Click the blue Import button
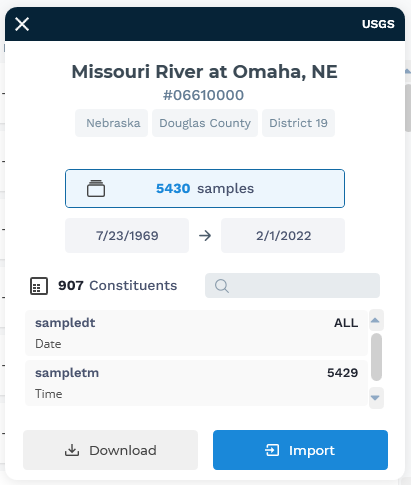This screenshot has width=411, height=485. (x=300, y=450)
